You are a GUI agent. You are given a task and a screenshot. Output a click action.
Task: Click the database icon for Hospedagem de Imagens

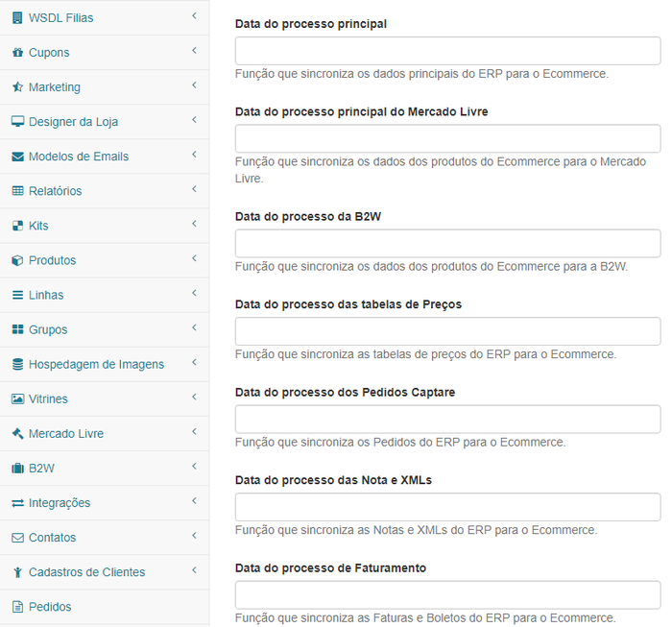pyautogui.click(x=17, y=364)
